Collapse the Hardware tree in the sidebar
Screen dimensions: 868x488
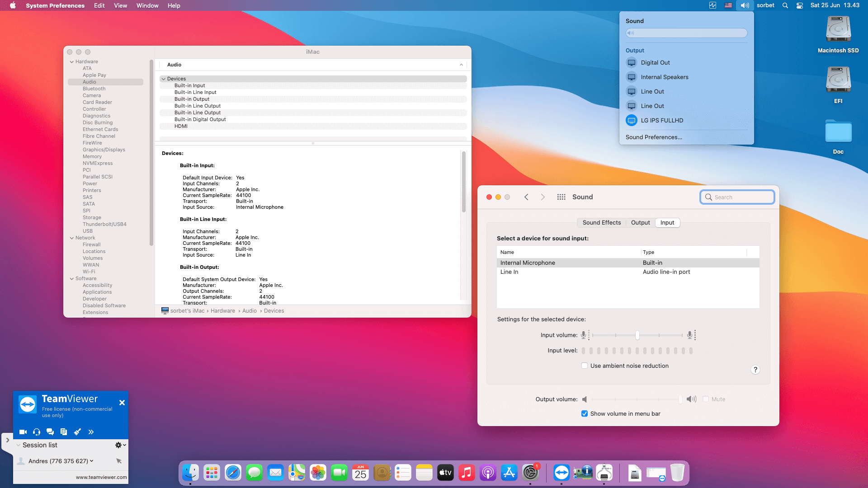[x=72, y=61]
